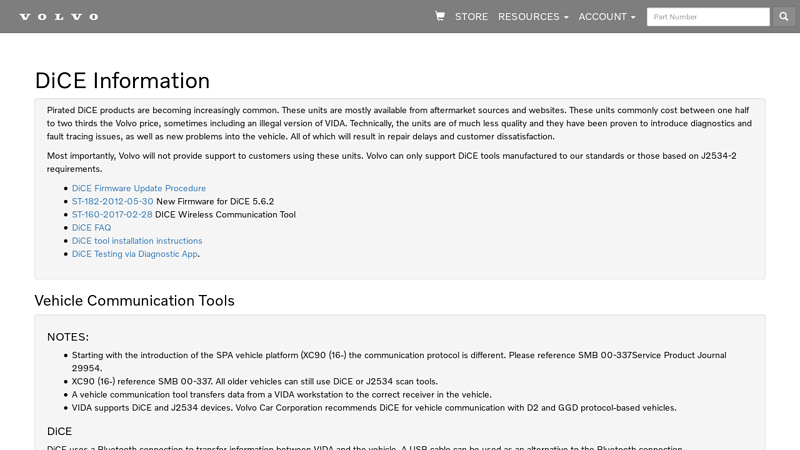
Task: Open the RESOURCES menu
Action: click(528, 17)
